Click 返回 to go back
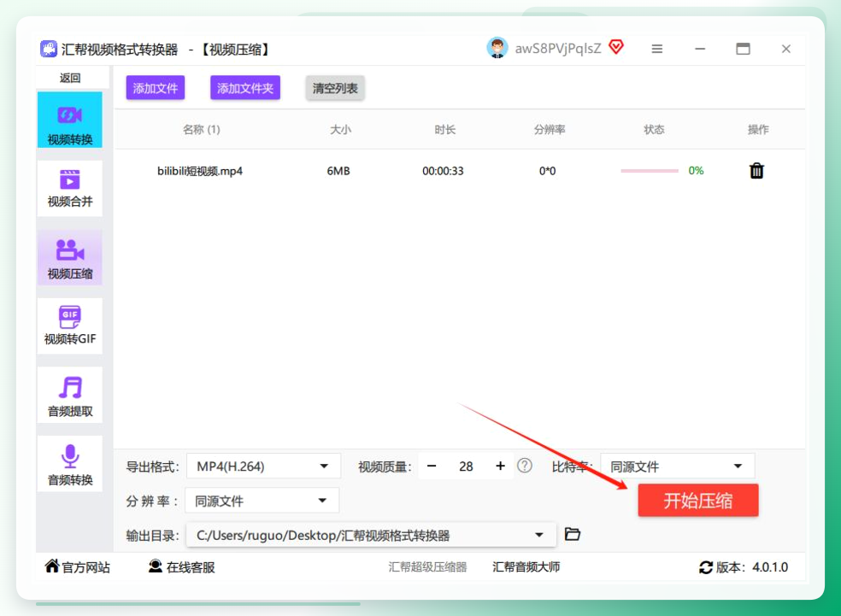Screen dimensions: 841x616 pos(70,78)
